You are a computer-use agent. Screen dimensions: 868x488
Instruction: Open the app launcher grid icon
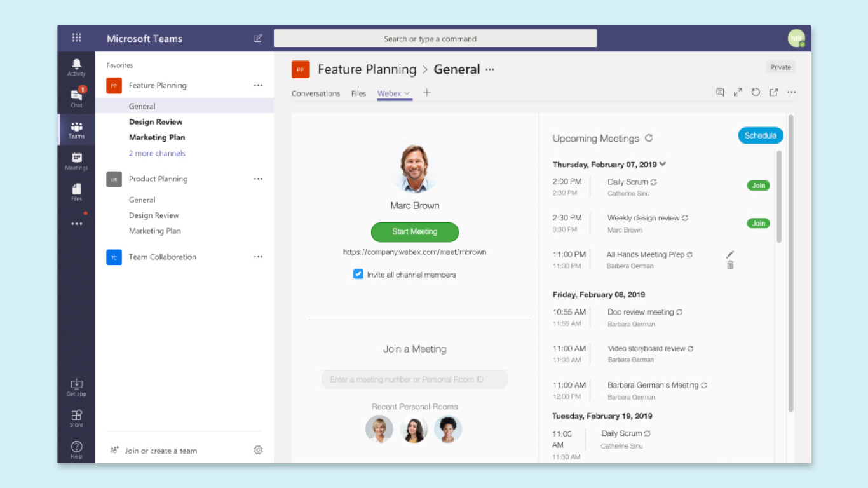pyautogui.click(x=76, y=38)
